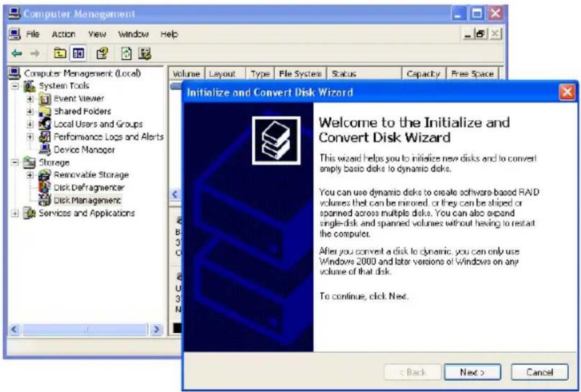Click the Computer Management title bar icon
Screen dimensions: 581x392
[x=15, y=14]
